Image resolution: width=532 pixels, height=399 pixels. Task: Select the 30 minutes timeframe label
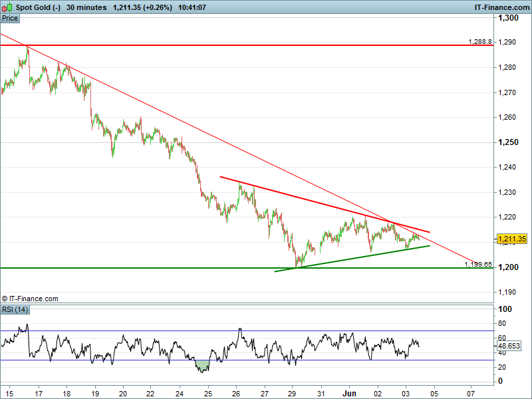point(86,7)
